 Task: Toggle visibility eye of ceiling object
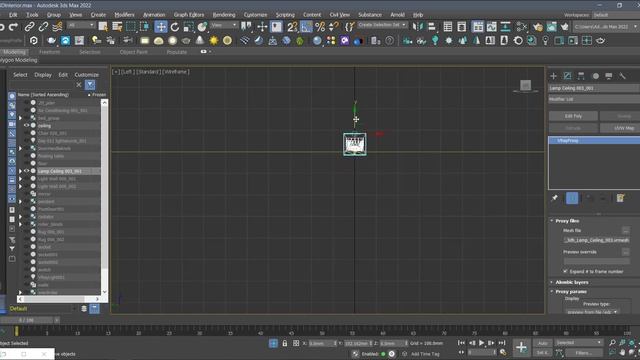(x=26, y=126)
